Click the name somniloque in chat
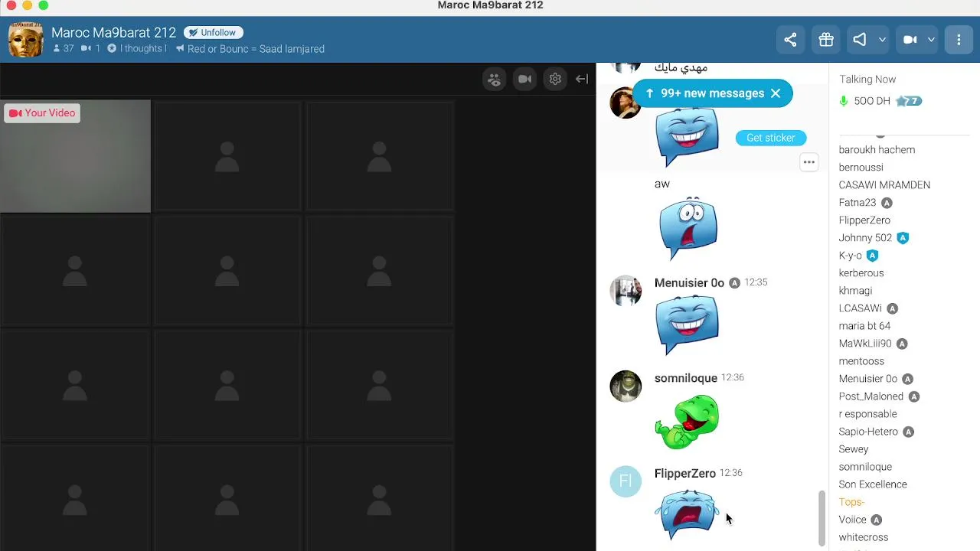Image resolution: width=980 pixels, height=551 pixels. pyautogui.click(x=686, y=378)
